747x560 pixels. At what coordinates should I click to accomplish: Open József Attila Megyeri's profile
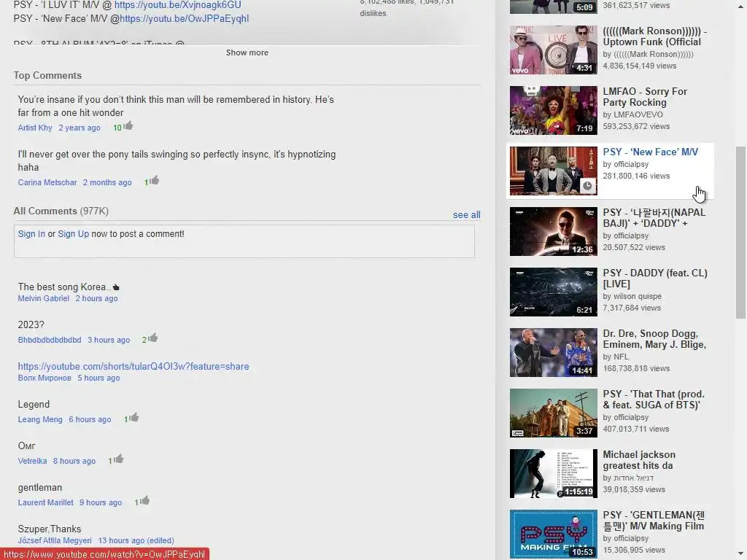(x=55, y=540)
